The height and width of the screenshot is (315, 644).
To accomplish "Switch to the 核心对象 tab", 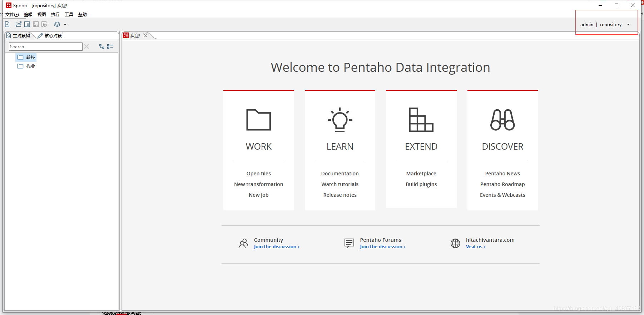I will click(x=50, y=35).
